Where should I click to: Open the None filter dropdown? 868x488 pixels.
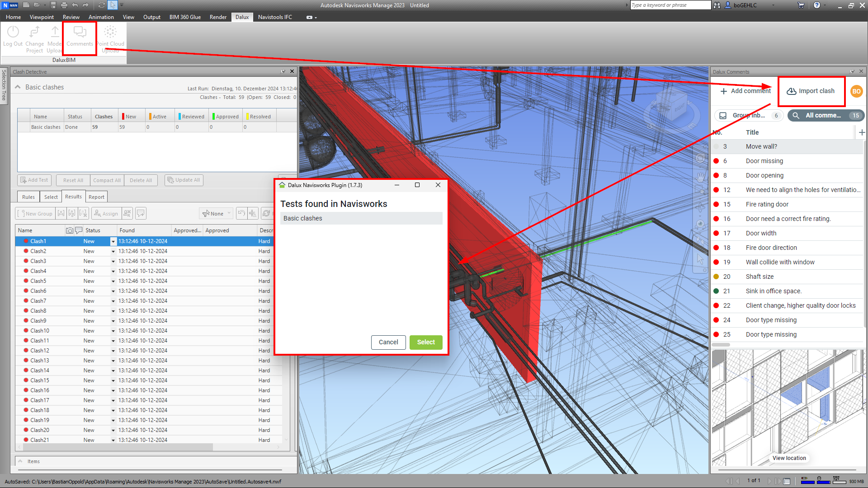coord(216,213)
